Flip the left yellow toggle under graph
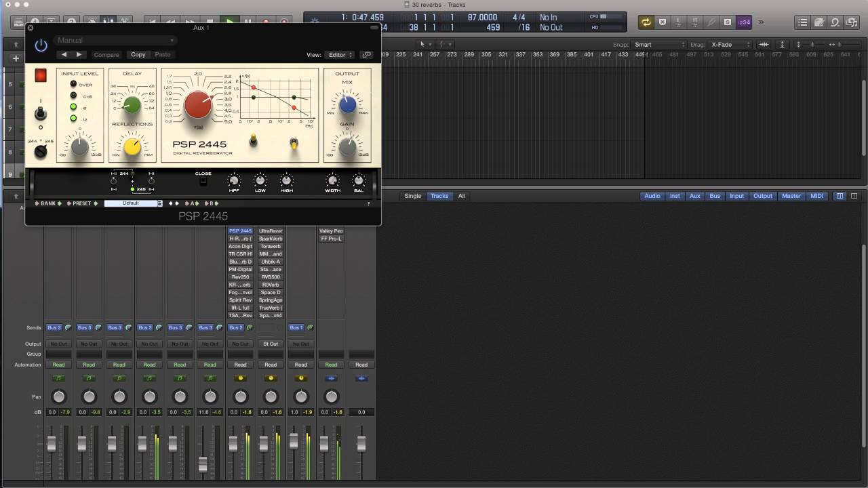Screen dimensions: 868x488 (x=254, y=140)
